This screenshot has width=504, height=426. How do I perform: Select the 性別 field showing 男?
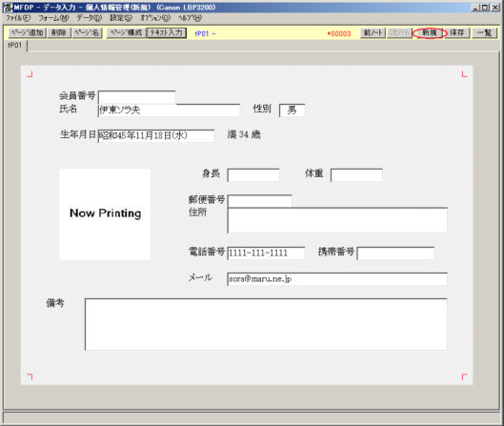click(292, 111)
